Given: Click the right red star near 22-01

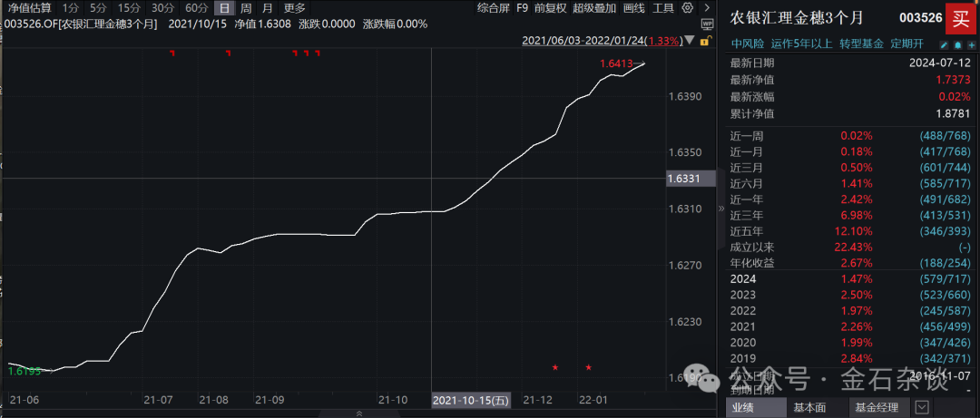Looking at the screenshot, I should click(589, 367).
